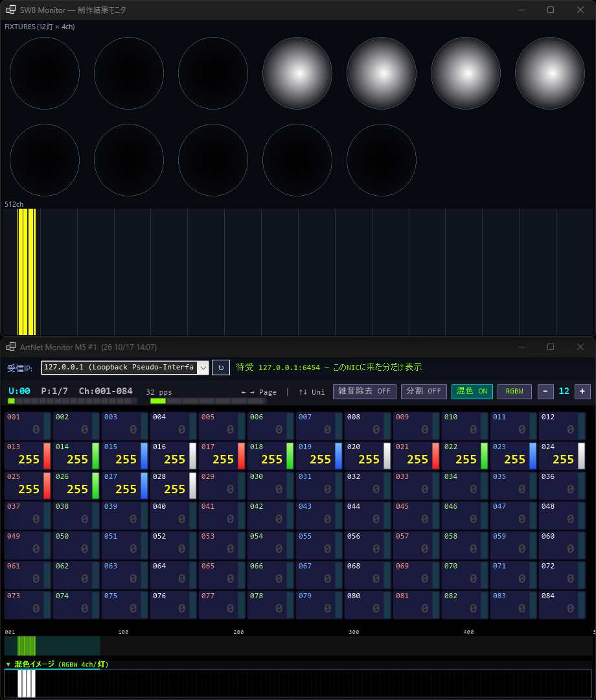Click the first dark fixture circle in the top row
The height and width of the screenshot is (700, 596).
45,73
